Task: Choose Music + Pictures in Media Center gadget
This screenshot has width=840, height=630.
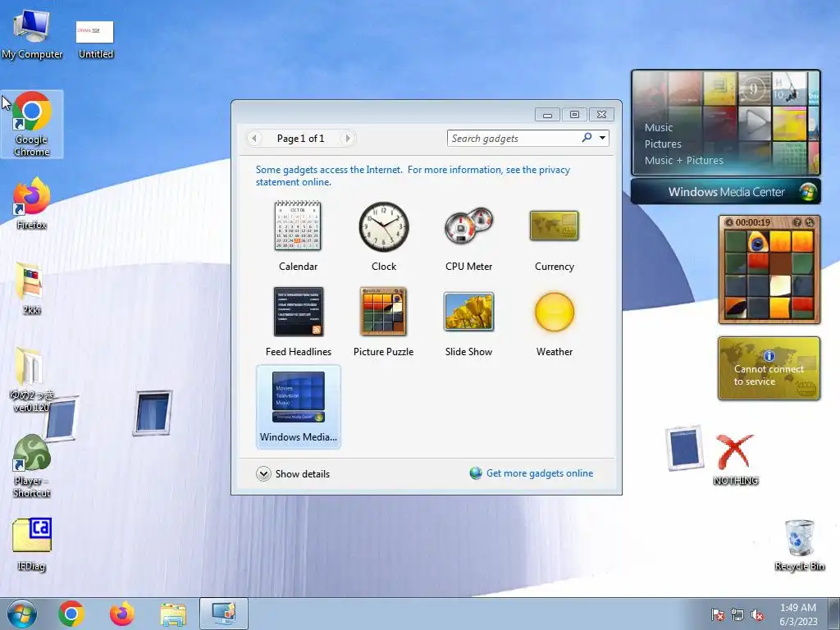Action: click(683, 160)
